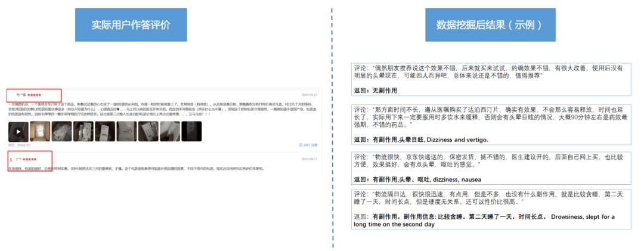
Task: Click the comment starting '物流隔日达'
Action: pos(488,198)
